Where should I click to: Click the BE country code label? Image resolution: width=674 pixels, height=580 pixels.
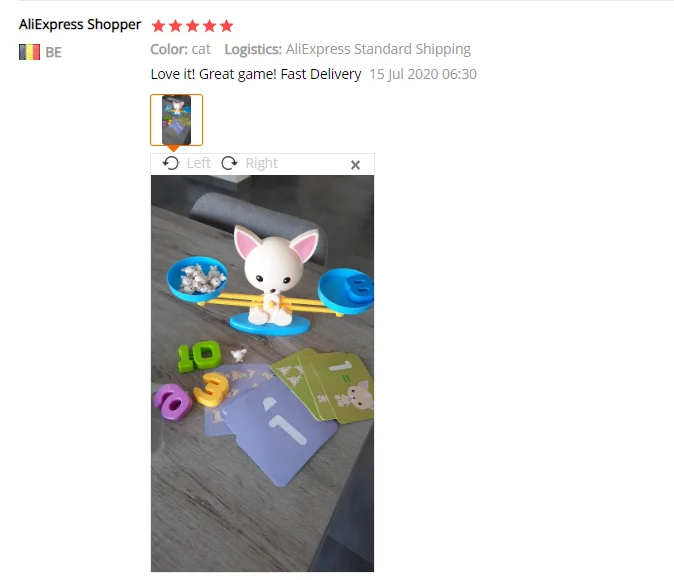pyautogui.click(x=53, y=52)
